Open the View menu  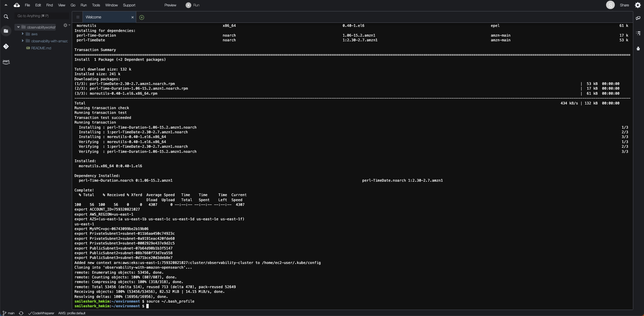[62, 5]
